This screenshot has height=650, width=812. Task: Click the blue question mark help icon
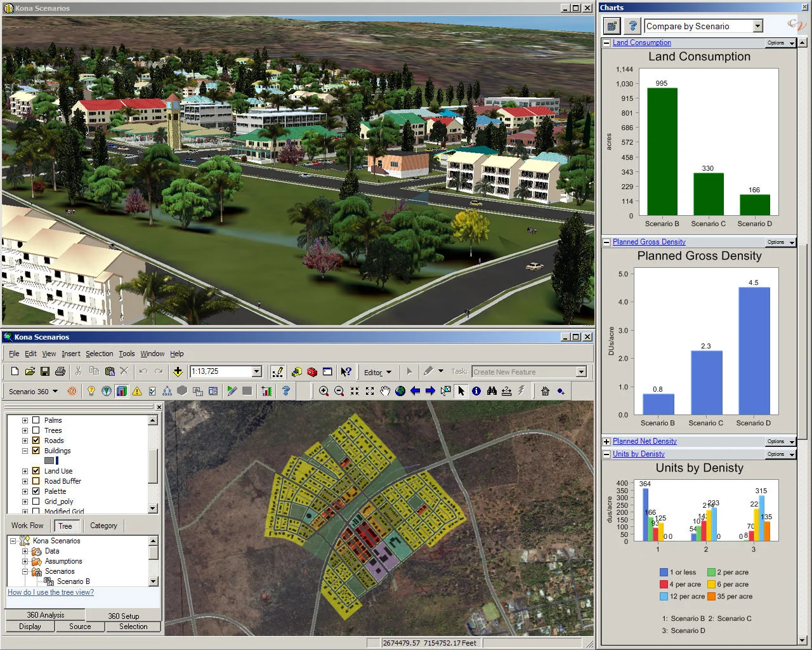pyautogui.click(x=286, y=391)
